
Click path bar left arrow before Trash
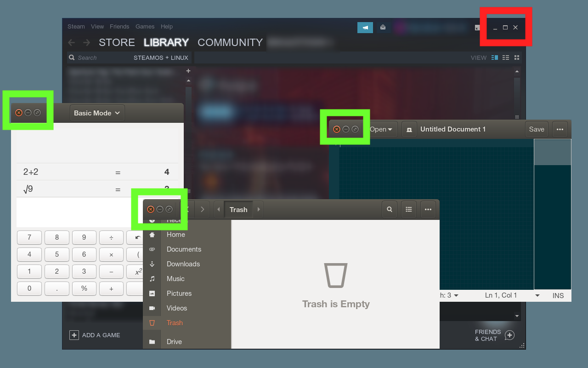pos(219,210)
